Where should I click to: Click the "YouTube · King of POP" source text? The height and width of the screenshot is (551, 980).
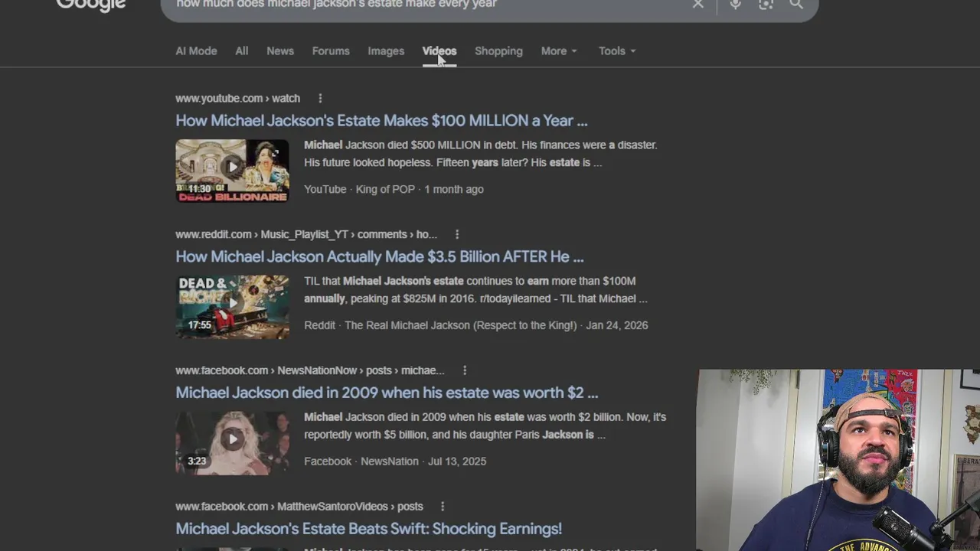click(x=359, y=189)
